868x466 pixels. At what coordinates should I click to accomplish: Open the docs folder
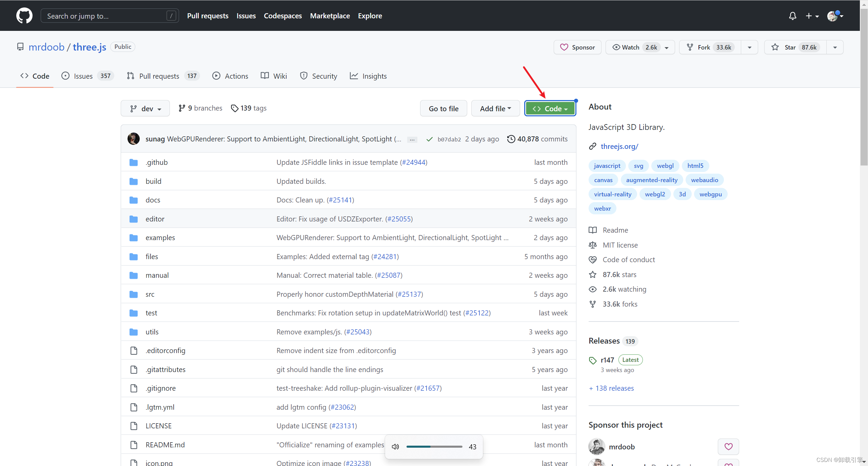[153, 200]
